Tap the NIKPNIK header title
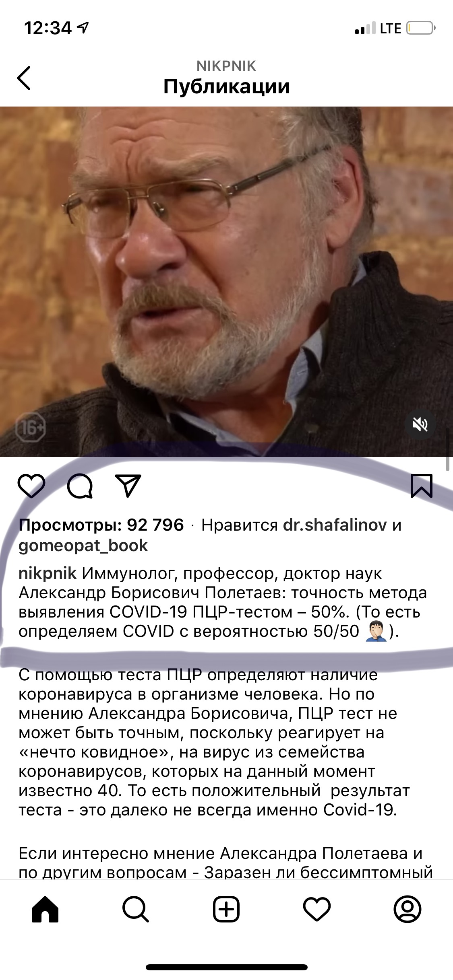Viewport: 453px width, 980px height. (x=226, y=66)
